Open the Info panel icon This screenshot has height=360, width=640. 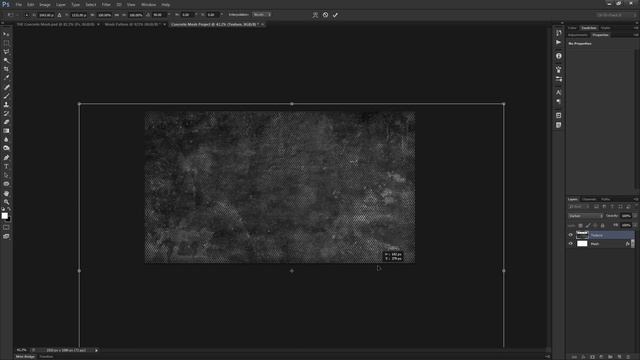558,56
